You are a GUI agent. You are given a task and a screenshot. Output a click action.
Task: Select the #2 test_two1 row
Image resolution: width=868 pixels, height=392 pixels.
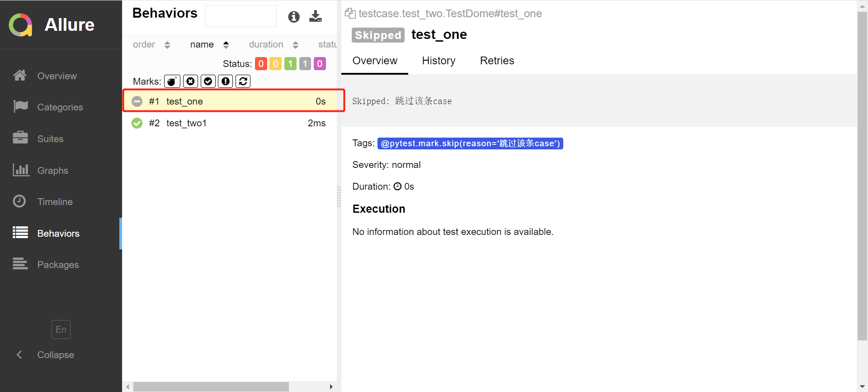(x=230, y=123)
